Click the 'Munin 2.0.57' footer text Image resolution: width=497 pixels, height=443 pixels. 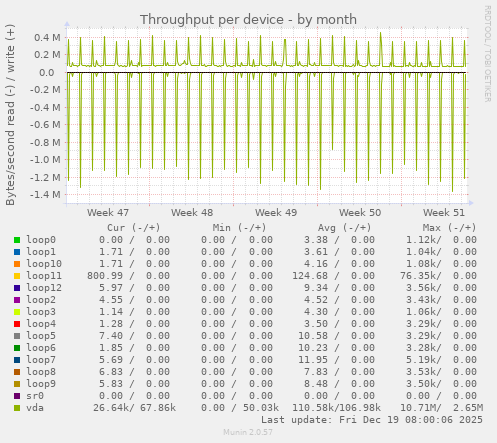pyautogui.click(x=248, y=432)
